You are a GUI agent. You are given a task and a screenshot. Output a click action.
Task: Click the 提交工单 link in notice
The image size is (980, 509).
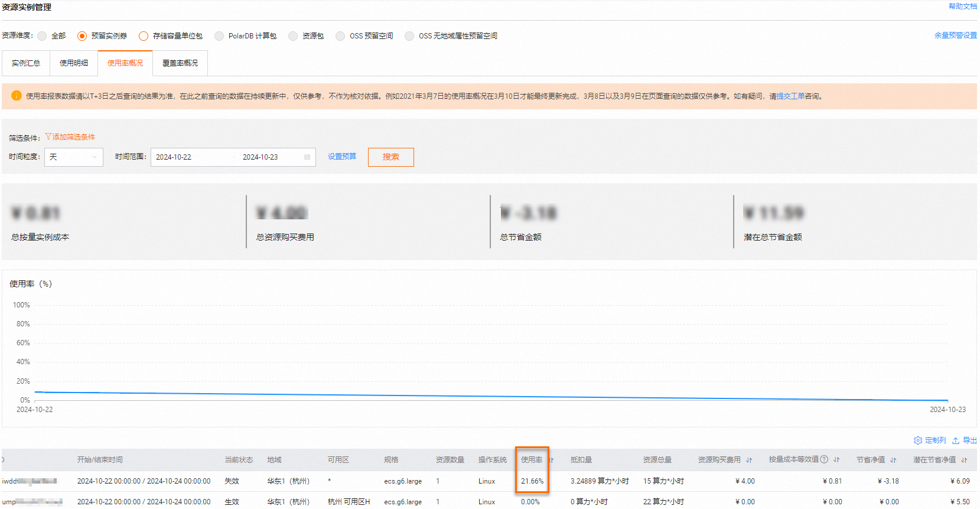[790, 96]
